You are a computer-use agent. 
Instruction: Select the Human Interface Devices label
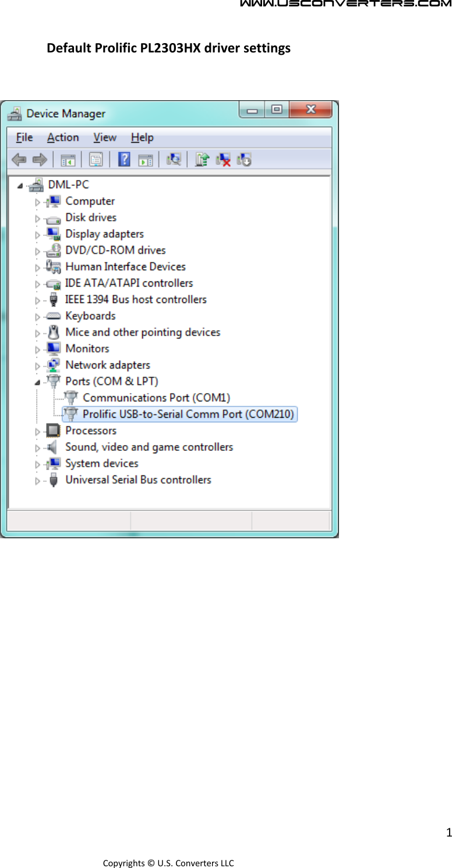pos(126,267)
